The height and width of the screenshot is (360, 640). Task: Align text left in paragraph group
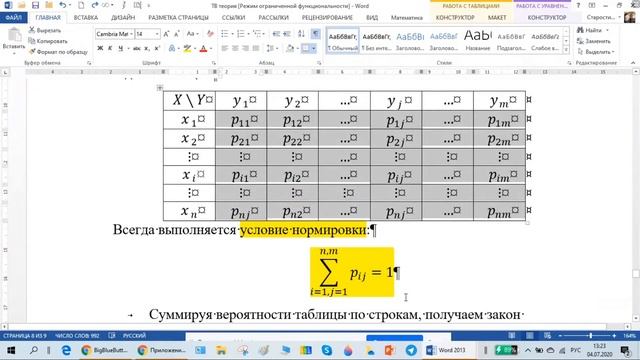tap(224, 49)
